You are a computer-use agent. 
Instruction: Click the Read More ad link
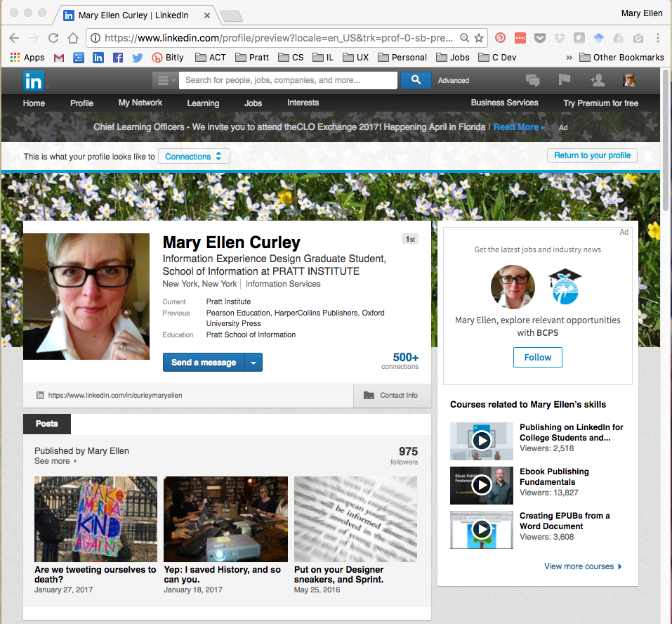(519, 127)
